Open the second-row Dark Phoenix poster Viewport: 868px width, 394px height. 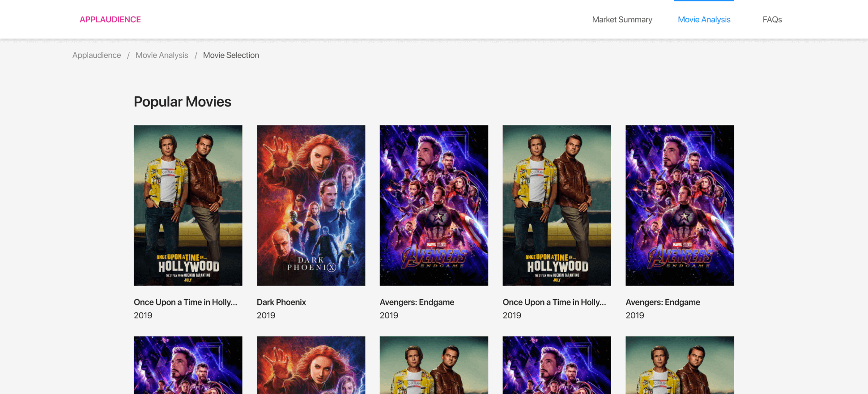(311, 365)
